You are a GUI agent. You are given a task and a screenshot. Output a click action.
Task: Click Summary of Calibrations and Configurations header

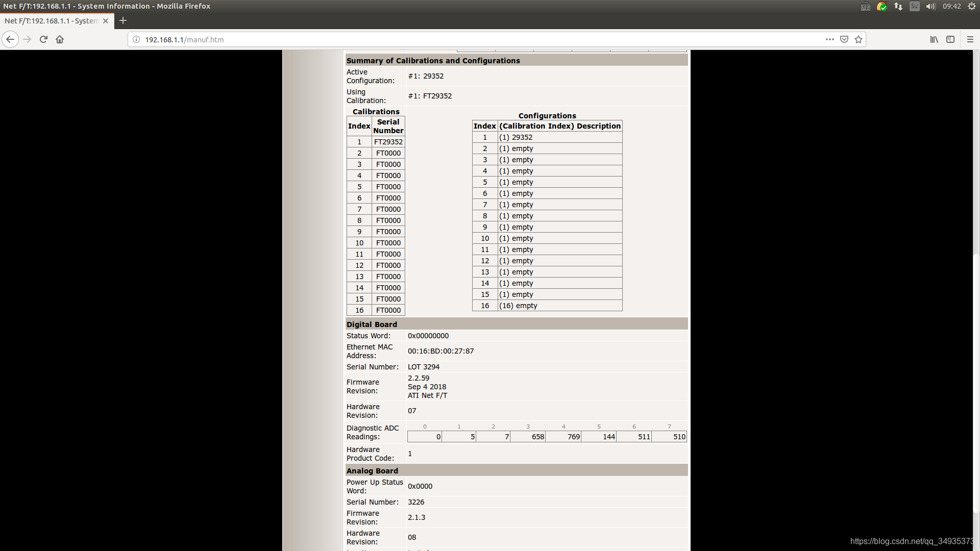[x=517, y=61]
